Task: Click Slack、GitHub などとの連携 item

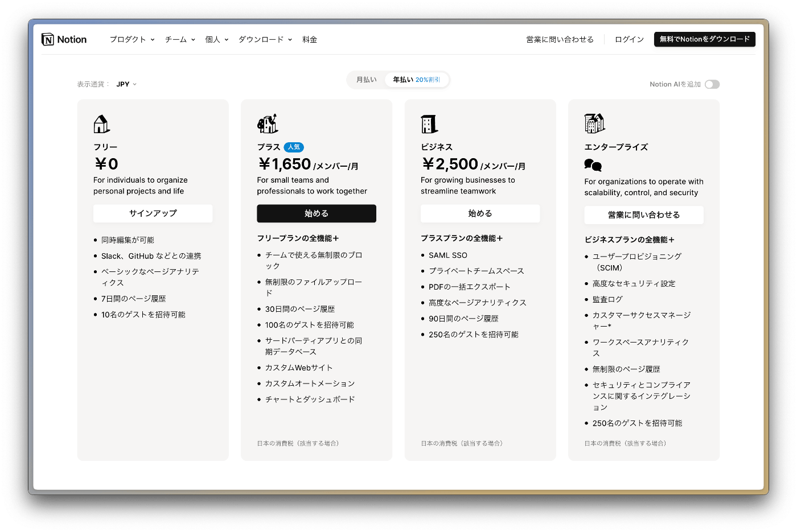Action: pyautogui.click(x=151, y=256)
